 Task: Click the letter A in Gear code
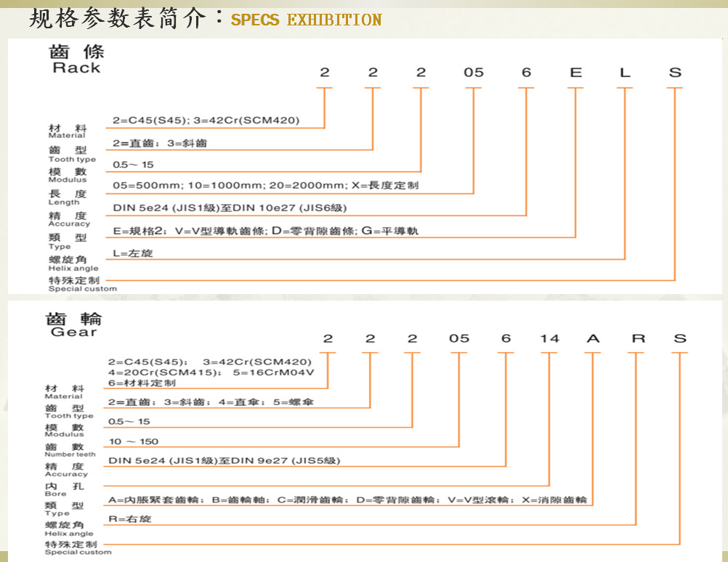(x=594, y=338)
